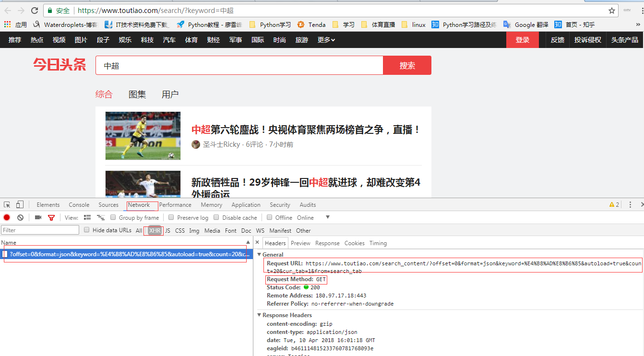Click the capture screenshots camera icon
This screenshot has width=644, height=356.
click(x=38, y=217)
